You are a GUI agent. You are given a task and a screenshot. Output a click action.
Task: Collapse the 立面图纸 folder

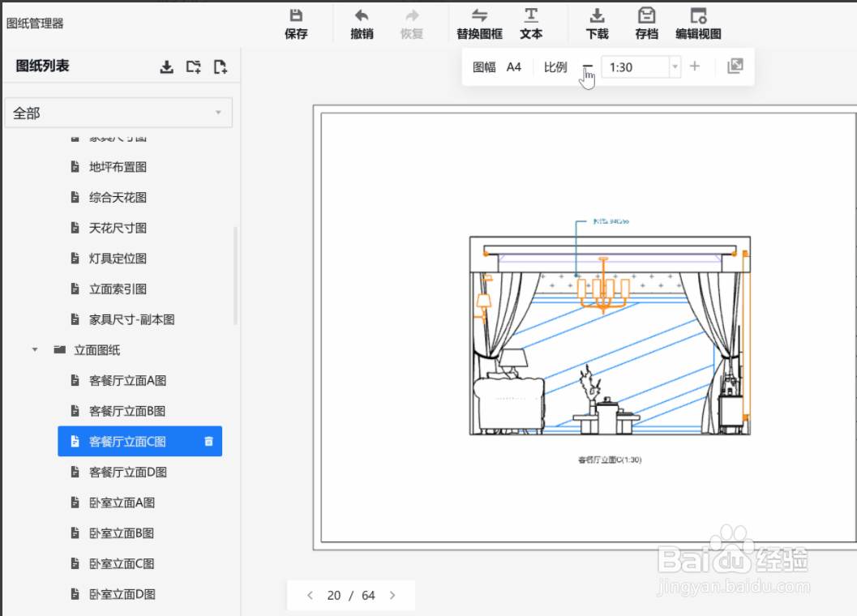[x=34, y=349]
